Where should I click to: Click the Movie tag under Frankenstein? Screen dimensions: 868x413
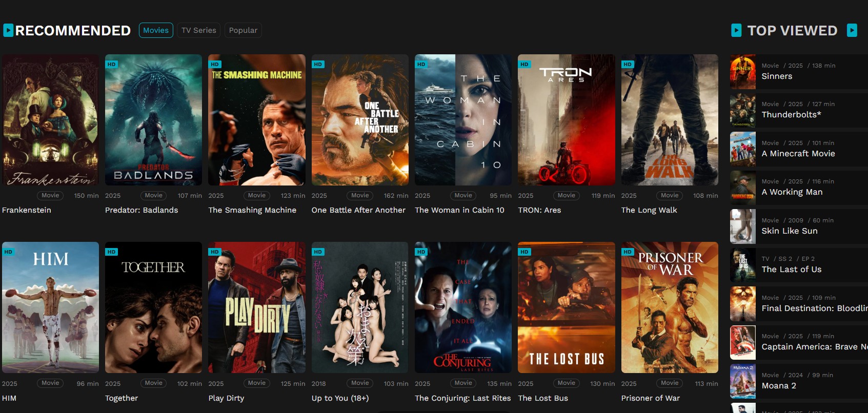click(x=50, y=195)
